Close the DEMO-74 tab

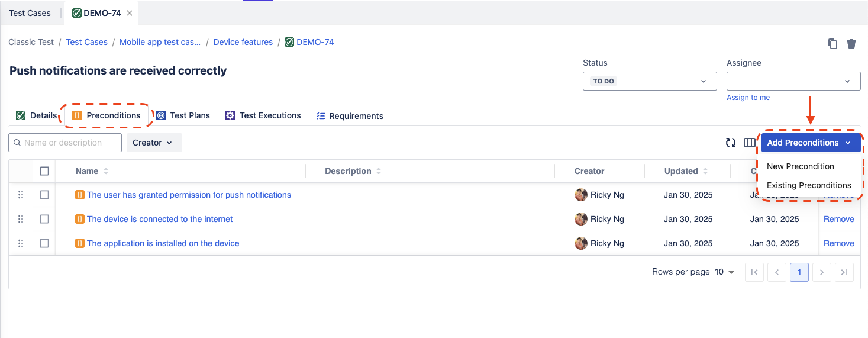(130, 13)
